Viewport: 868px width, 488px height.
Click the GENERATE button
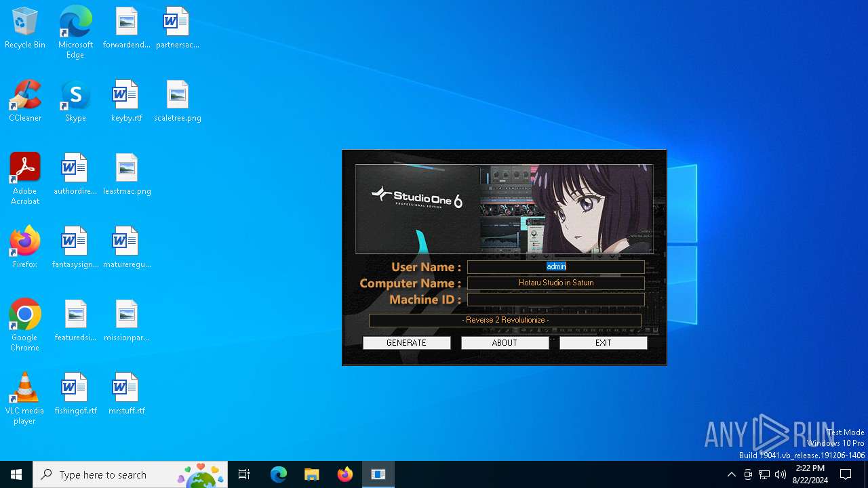tap(406, 343)
